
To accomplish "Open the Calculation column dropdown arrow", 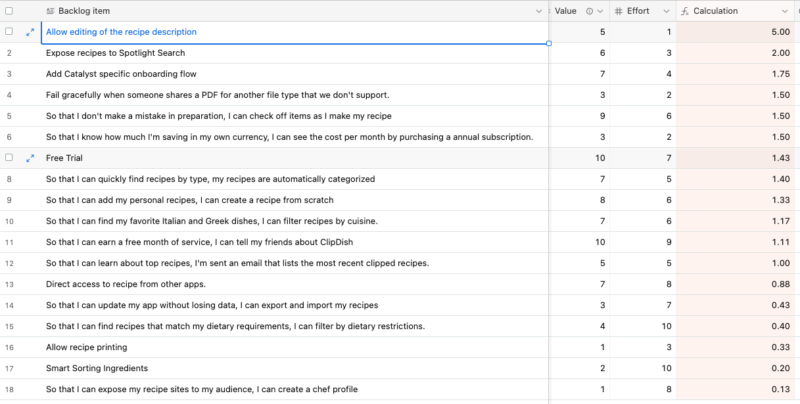I will (x=785, y=11).
